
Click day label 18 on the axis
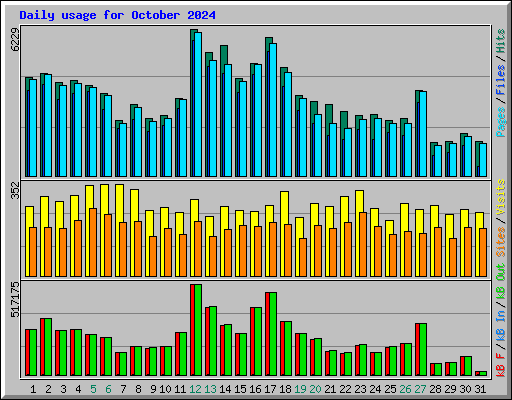coord(285,389)
